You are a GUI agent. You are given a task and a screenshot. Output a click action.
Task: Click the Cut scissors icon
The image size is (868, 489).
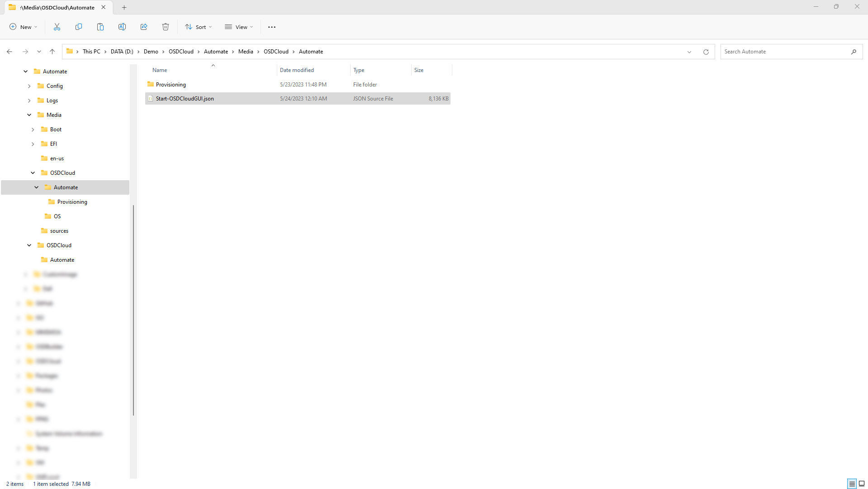click(57, 27)
